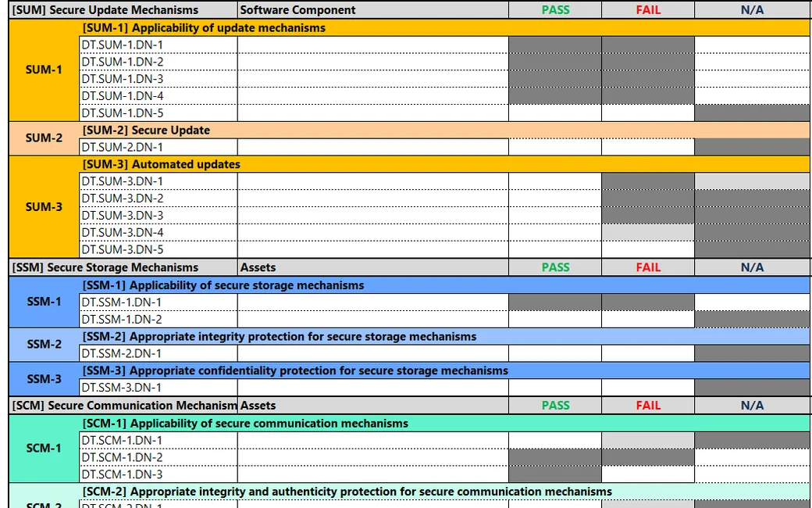The width and height of the screenshot is (812, 508).
Task: Select the Software Component cell for DT.SUM-3.DN-3
Action: pyautogui.click(x=373, y=215)
